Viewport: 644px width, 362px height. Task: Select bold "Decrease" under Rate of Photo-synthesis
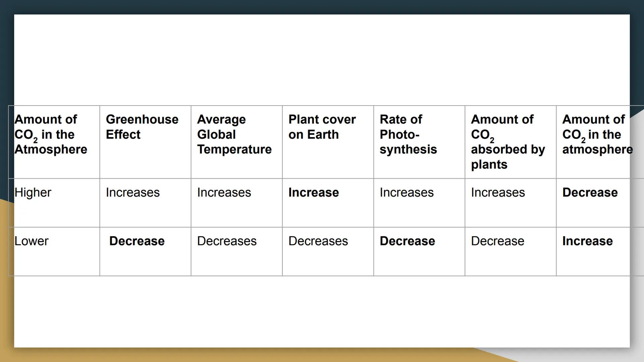tap(407, 241)
